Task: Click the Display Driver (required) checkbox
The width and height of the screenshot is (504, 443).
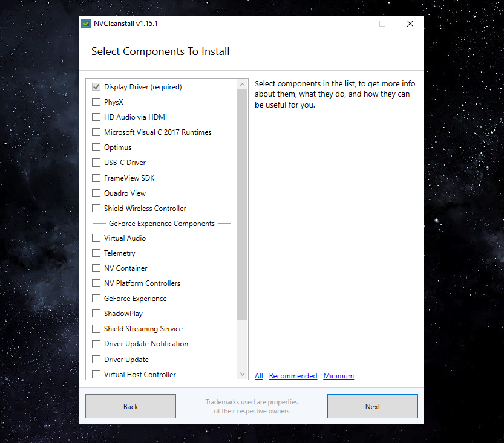Action: click(96, 86)
